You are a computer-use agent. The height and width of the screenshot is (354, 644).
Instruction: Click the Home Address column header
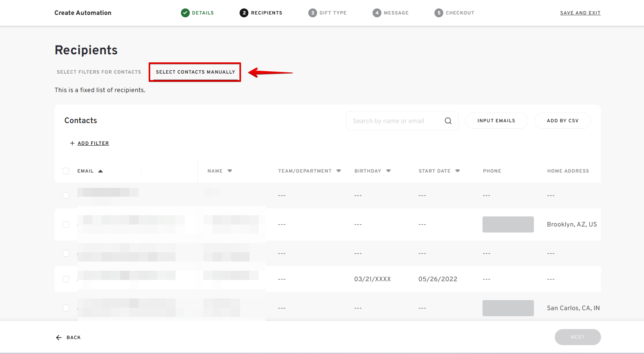tap(568, 171)
